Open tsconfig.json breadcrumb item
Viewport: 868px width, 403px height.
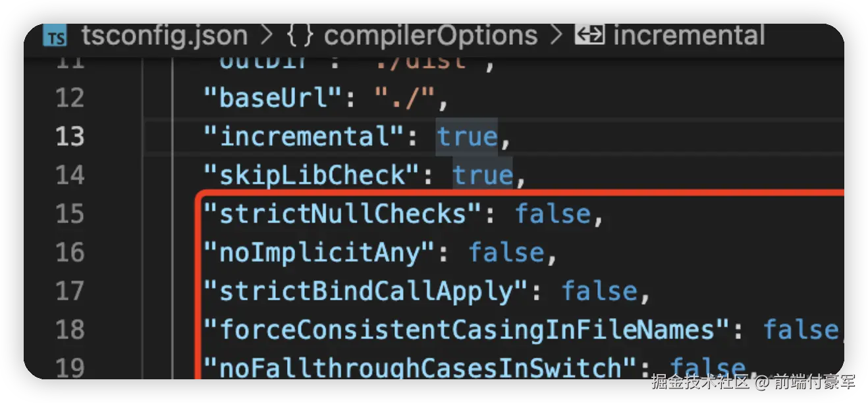(x=165, y=36)
